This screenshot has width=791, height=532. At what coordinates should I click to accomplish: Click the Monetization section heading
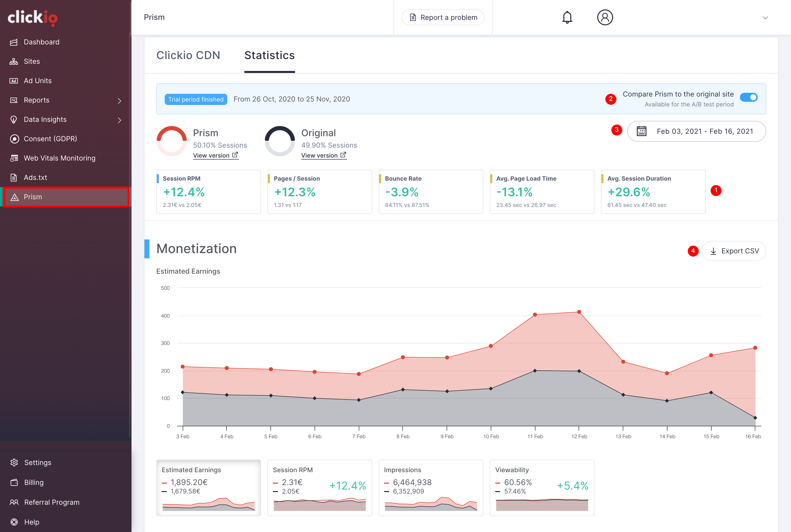click(197, 249)
